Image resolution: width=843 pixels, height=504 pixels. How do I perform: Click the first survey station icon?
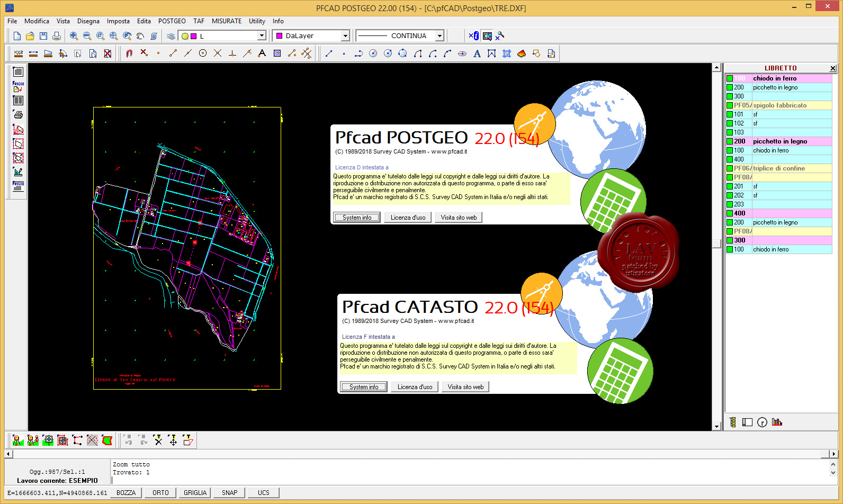[18, 440]
